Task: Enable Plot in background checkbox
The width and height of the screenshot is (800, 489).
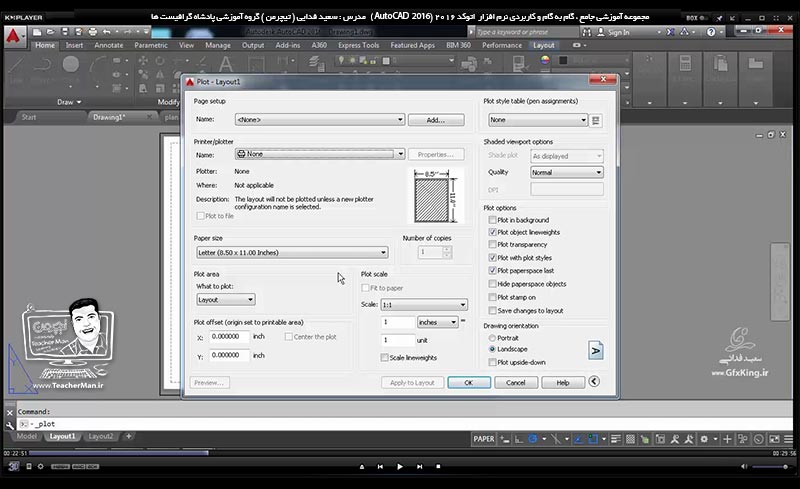Action: 492,220
